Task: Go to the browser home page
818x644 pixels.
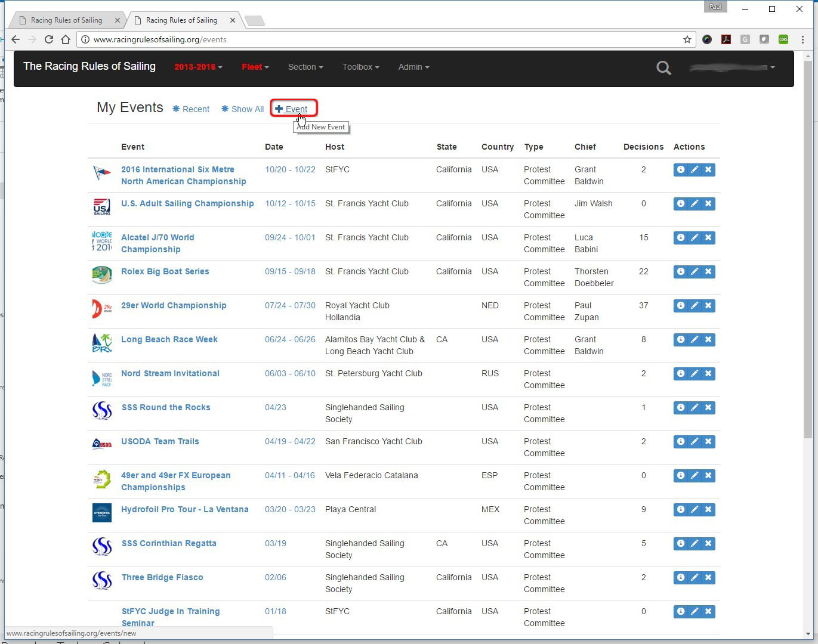Action: coord(66,39)
